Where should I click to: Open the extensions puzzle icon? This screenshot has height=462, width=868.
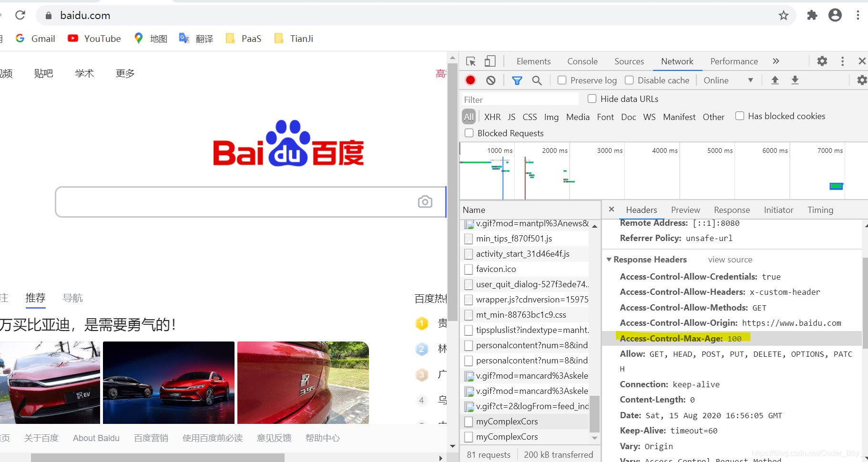[x=812, y=15]
